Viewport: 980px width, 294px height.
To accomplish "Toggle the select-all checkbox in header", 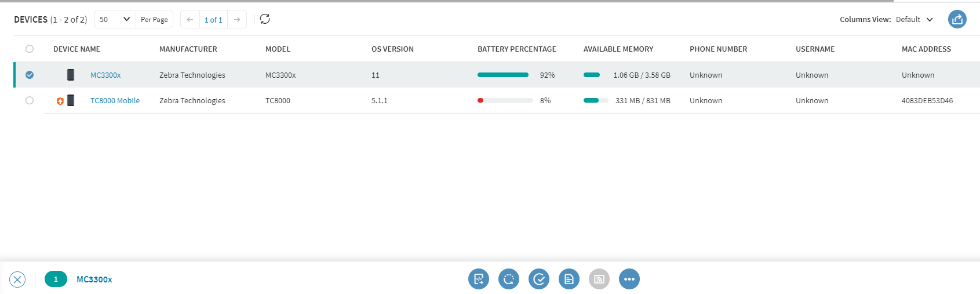I will coord(30,49).
